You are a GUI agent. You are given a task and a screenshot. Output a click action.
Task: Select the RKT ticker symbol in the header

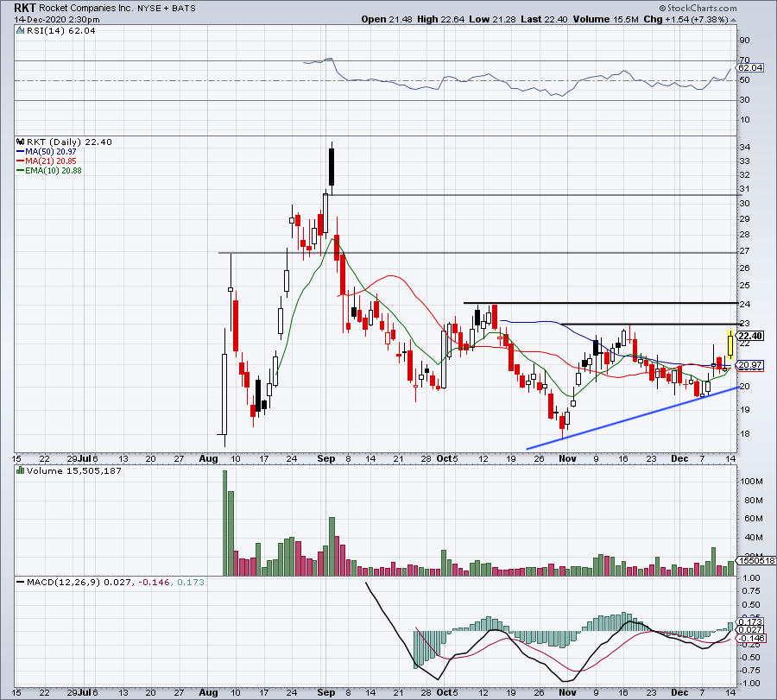(x=25, y=8)
